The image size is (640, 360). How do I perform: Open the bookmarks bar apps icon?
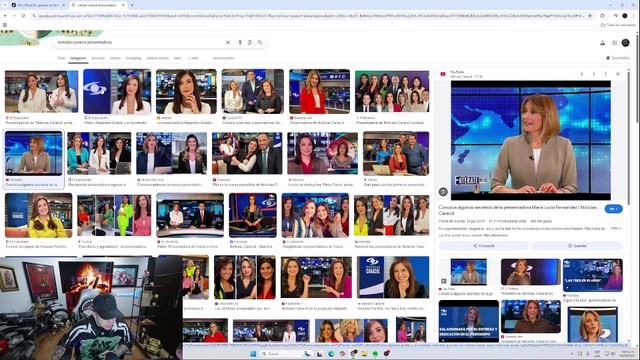(x=5, y=25)
